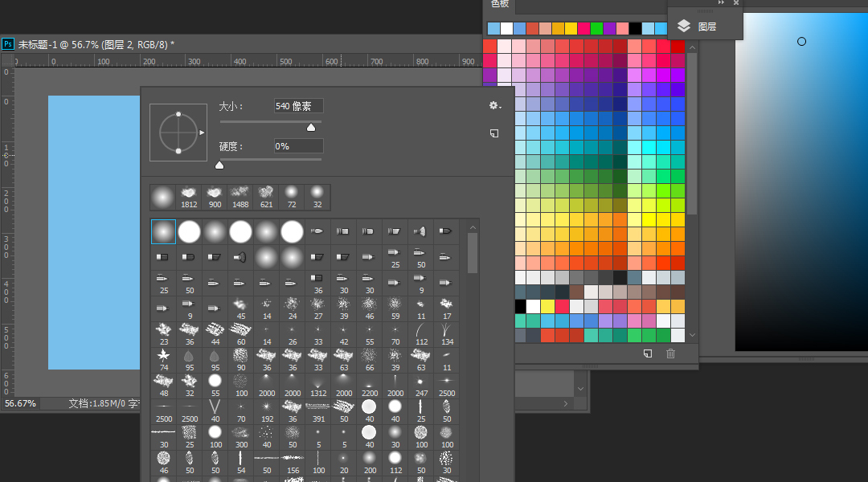Choose the soft round brush labeled 200
The image size is (868, 482).
(369, 463)
